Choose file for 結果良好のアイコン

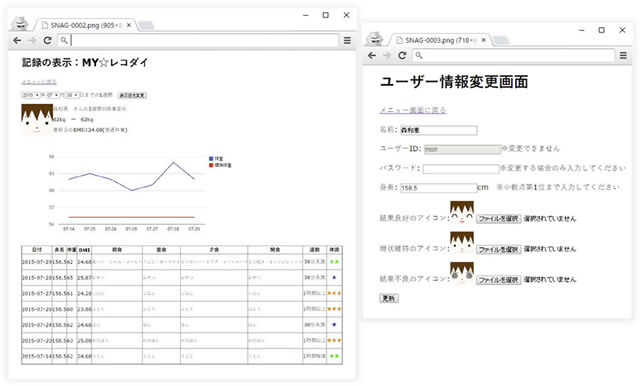pos(498,219)
